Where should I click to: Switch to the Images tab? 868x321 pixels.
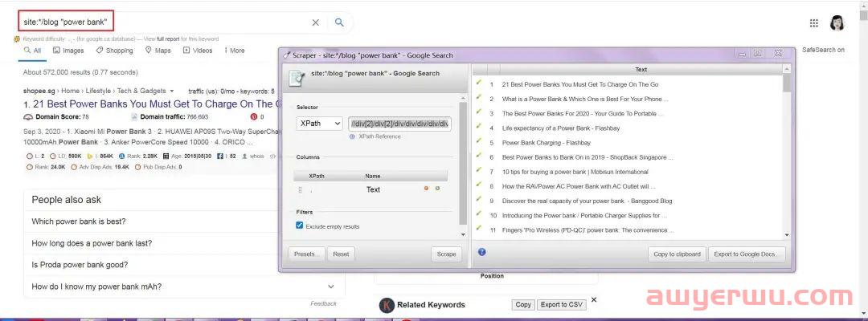[68, 51]
